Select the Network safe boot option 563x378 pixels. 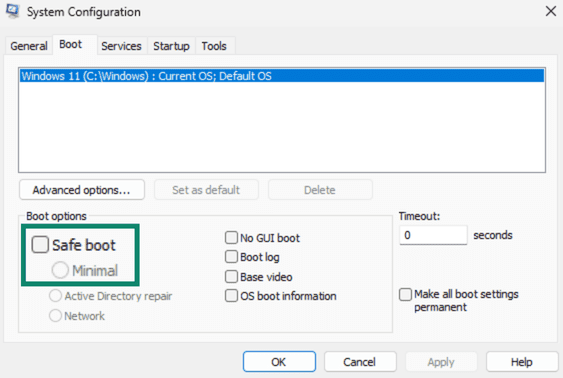[x=55, y=316]
